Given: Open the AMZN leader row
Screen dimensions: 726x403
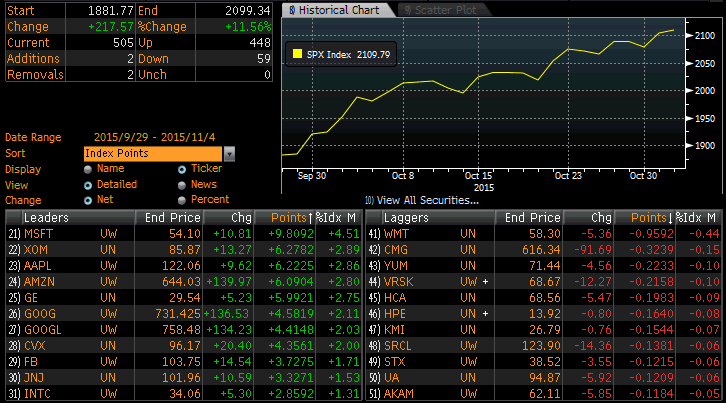Looking at the screenshot, I should click(184, 282).
